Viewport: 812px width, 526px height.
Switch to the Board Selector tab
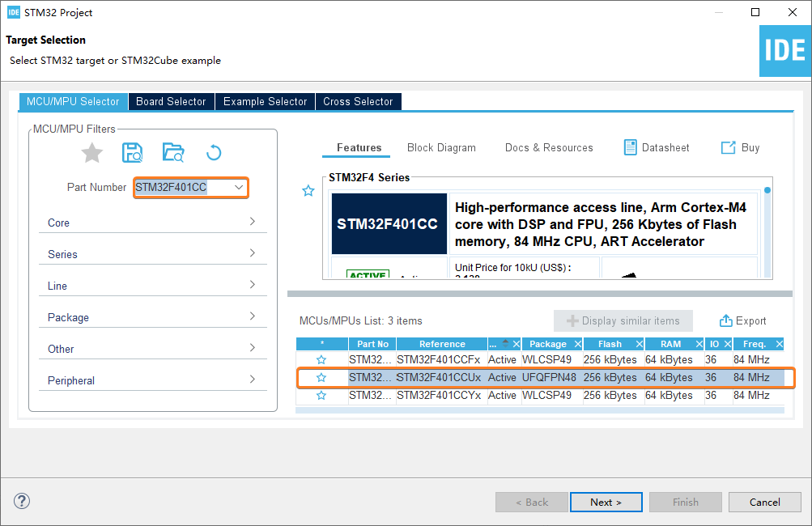point(171,101)
